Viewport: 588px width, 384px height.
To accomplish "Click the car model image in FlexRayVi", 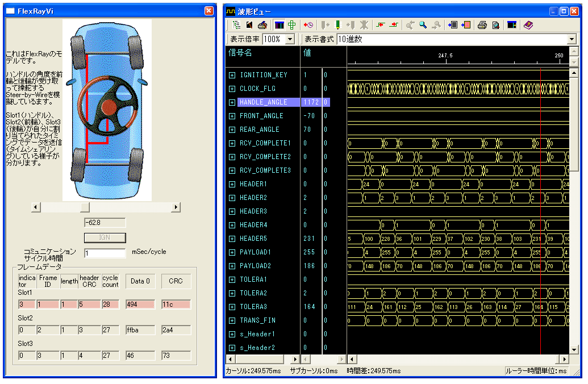I will 107,110.
